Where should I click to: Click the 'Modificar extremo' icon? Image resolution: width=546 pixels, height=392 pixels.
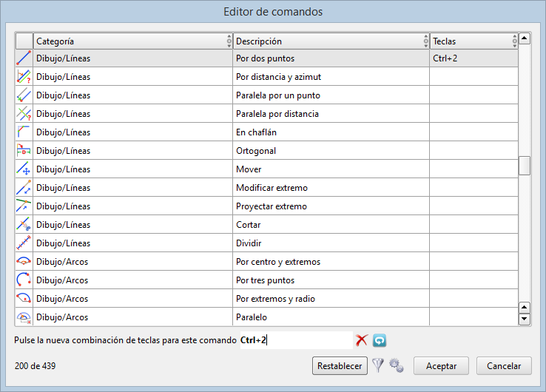24,187
